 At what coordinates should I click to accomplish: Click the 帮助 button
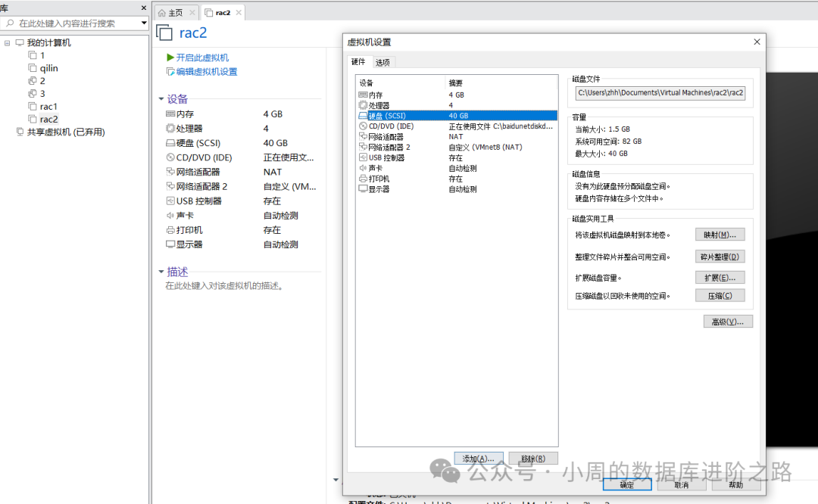pyautogui.click(x=735, y=484)
